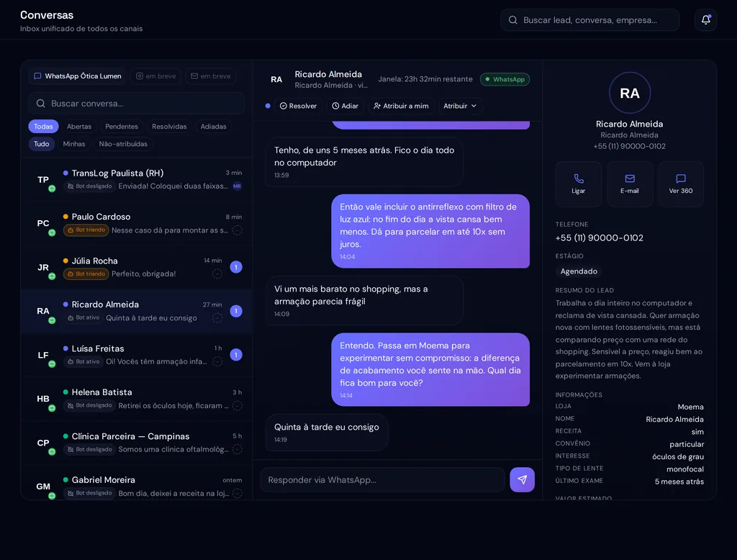Send message with paper plane button
Screen dimensions: 737x560
523,479
